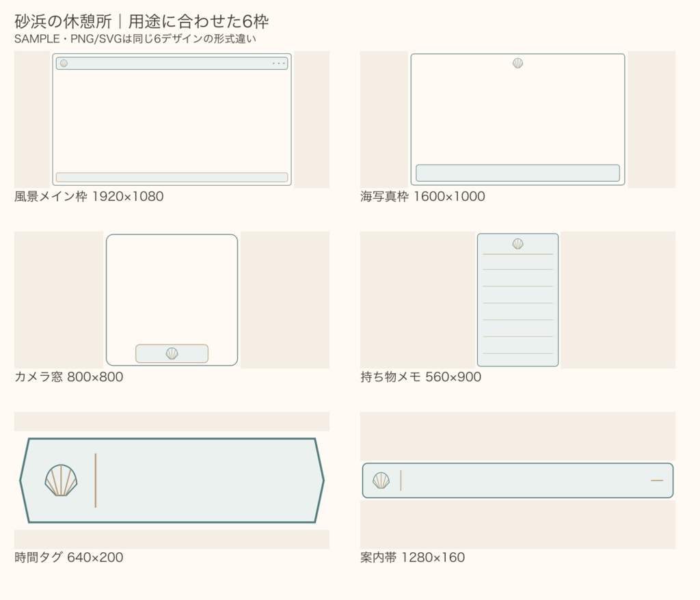Click the large shell icon in 時間タグ
The height and width of the screenshot is (600, 700).
click(61, 480)
